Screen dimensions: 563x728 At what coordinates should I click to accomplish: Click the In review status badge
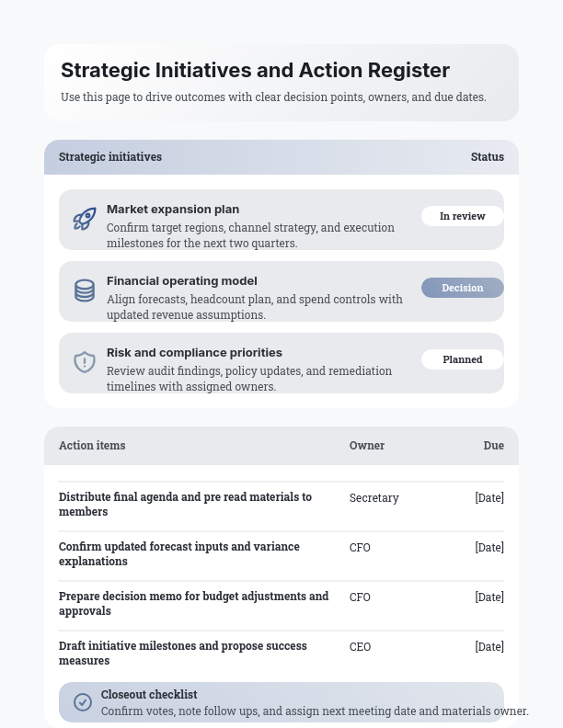tap(462, 216)
